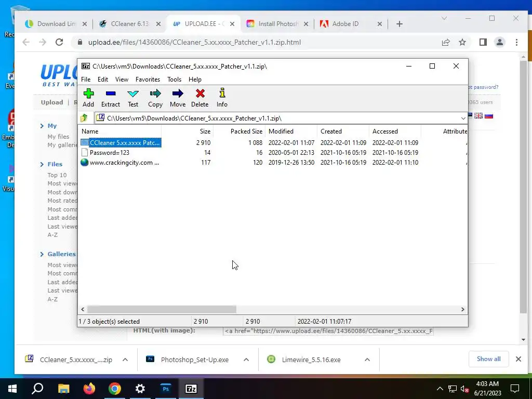Click the Extract toolbar icon
Screen dimensions: 532x399
111,98
